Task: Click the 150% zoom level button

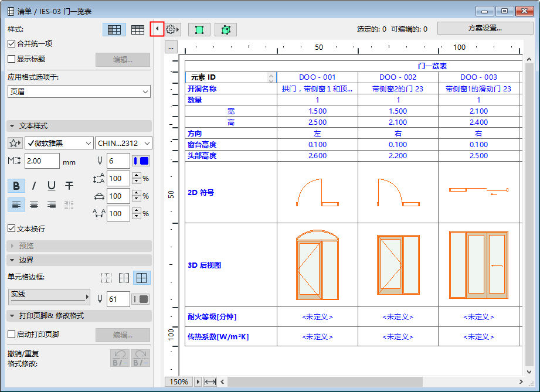Action: (x=179, y=381)
